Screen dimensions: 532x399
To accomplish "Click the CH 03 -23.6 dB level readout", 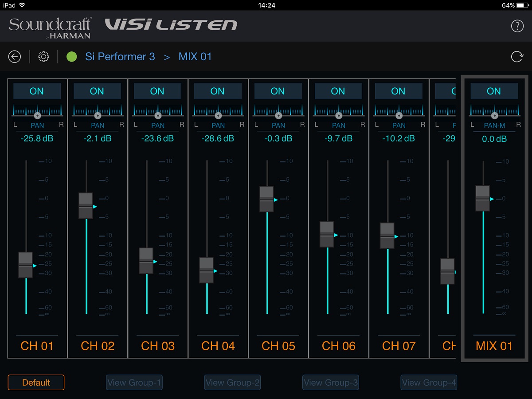I will 158,138.
